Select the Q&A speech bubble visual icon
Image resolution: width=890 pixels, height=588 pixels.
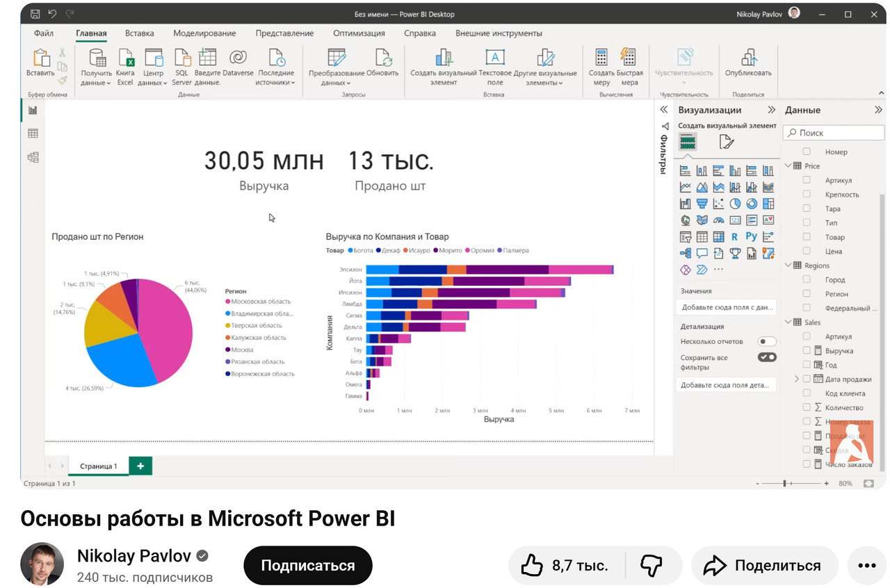point(702,254)
